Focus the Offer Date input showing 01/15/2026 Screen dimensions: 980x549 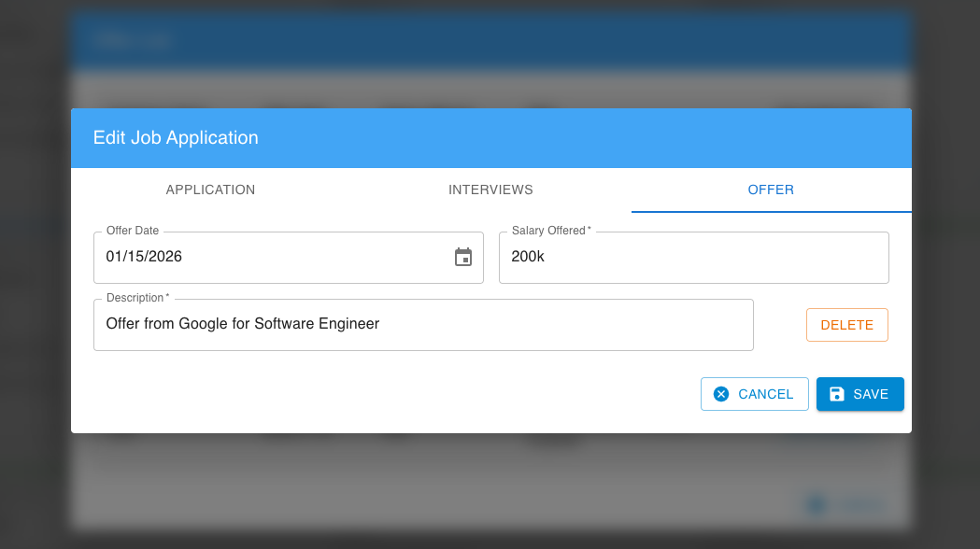[x=271, y=257]
